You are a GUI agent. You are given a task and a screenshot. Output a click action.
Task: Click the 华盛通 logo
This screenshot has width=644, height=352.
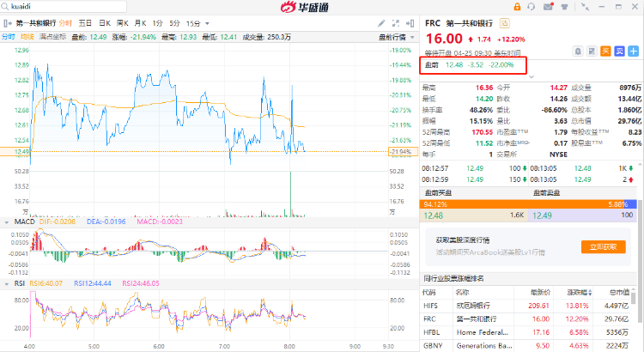(304, 7)
